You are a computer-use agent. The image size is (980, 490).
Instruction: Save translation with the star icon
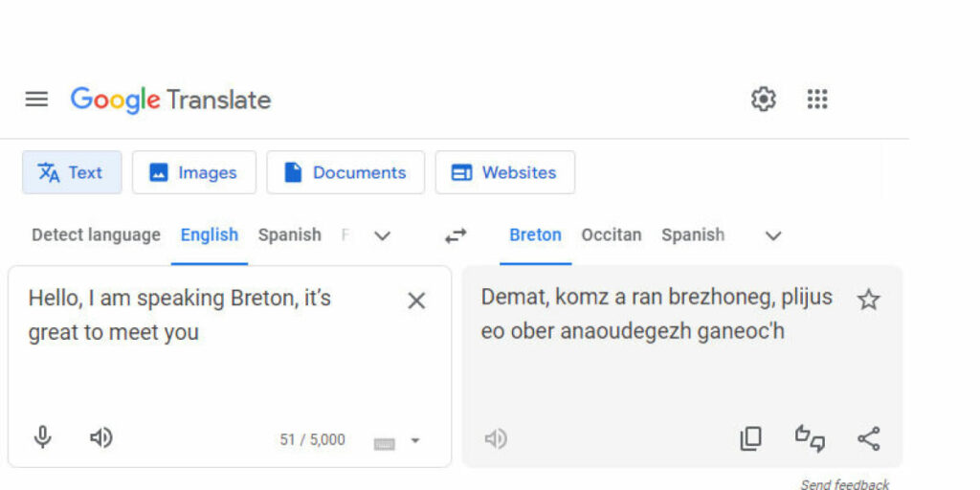point(868,300)
